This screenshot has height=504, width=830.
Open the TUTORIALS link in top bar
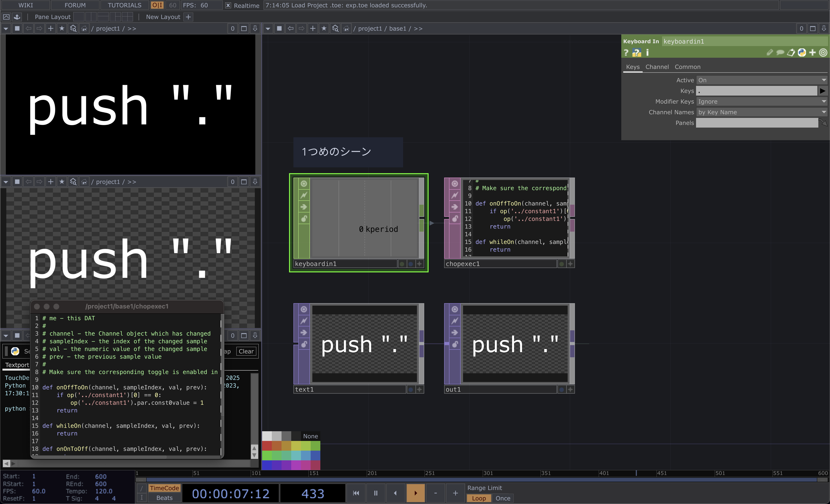pos(124,5)
